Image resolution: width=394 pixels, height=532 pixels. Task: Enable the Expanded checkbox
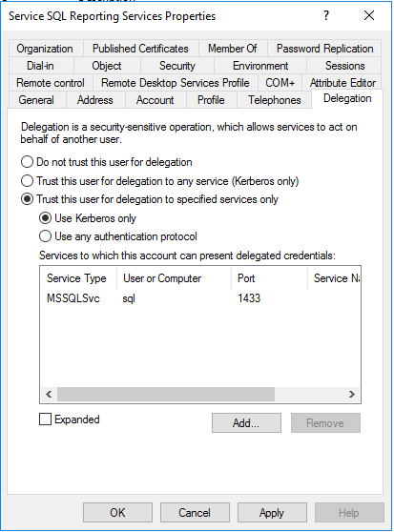[45, 419]
